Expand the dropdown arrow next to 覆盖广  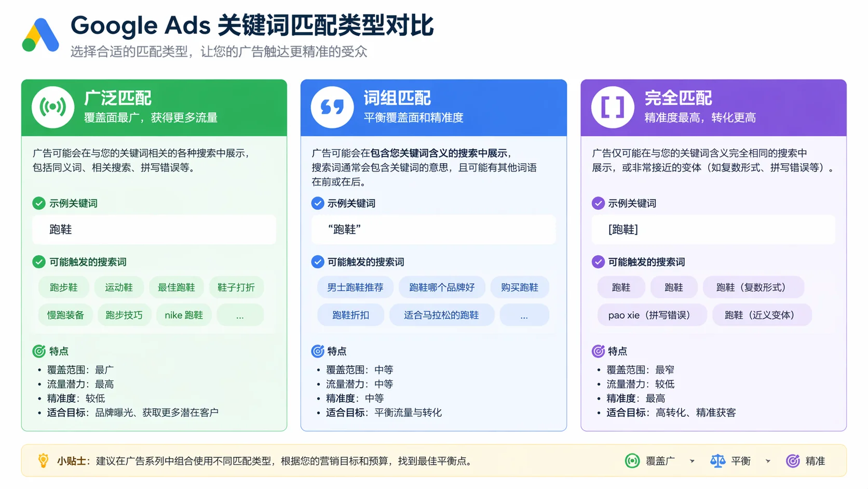pyautogui.click(x=693, y=461)
